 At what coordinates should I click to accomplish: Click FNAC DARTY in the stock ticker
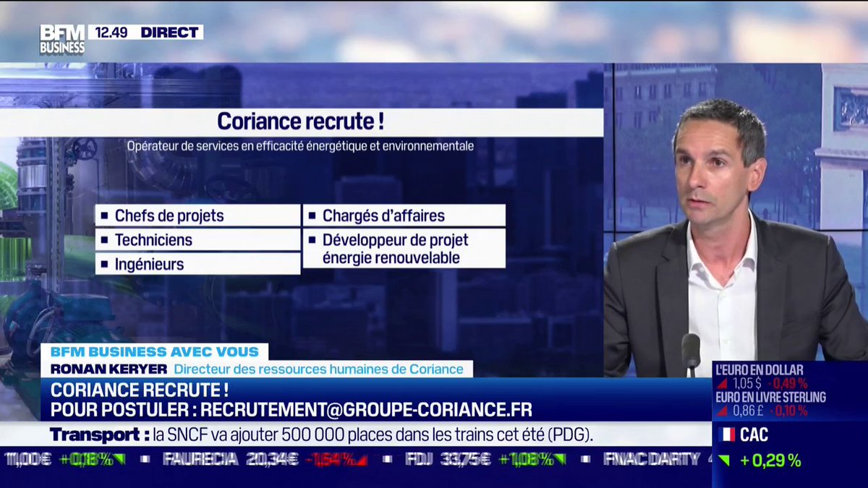click(x=652, y=458)
